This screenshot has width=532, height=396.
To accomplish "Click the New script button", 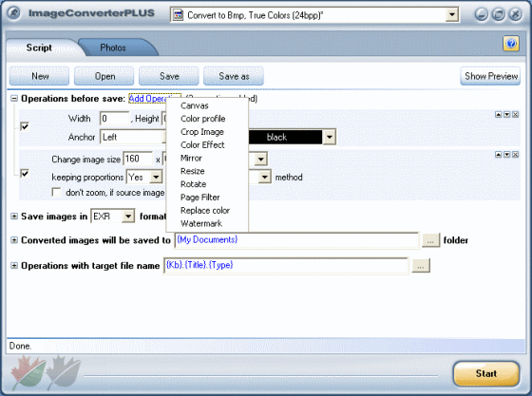I will (x=39, y=76).
